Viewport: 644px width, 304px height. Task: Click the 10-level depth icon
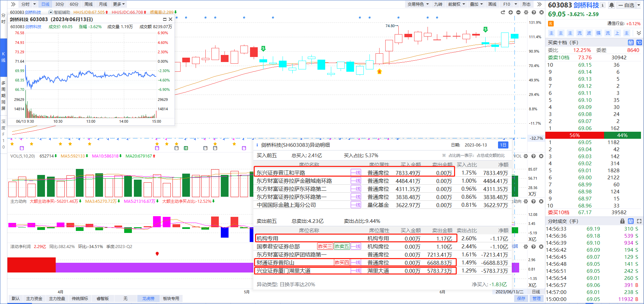click(x=639, y=43)
